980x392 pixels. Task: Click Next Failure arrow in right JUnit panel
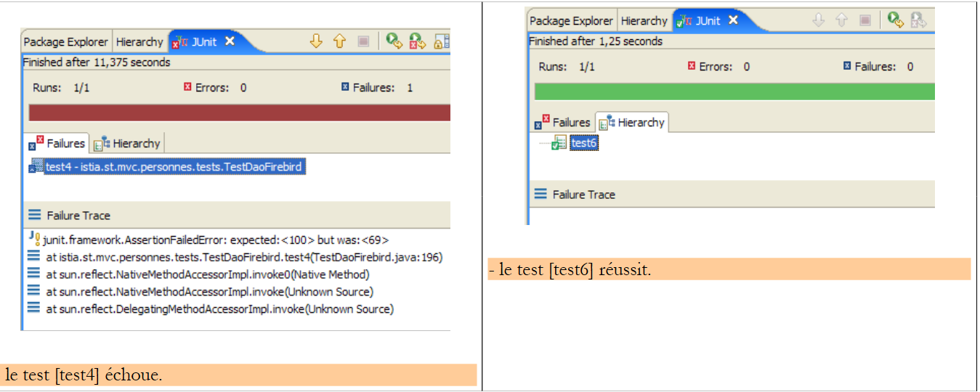pyautogui.click(x=818, y=20)
